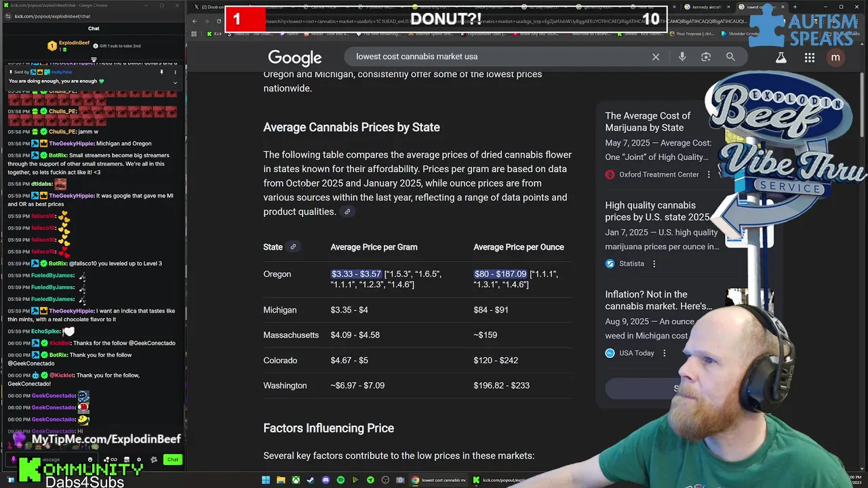Open the Google account avatar menu
Viewport: 868px width, 488px height.
(x=835, y=58)
